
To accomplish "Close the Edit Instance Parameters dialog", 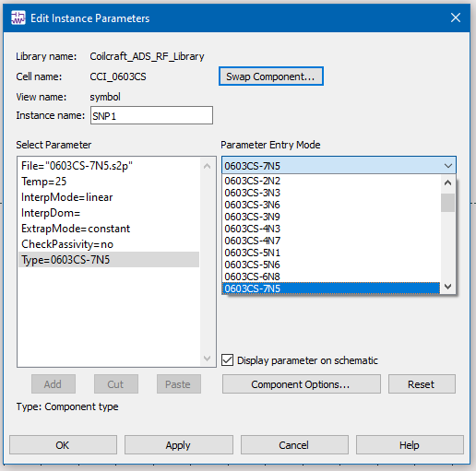I will (x=456, y=18).
